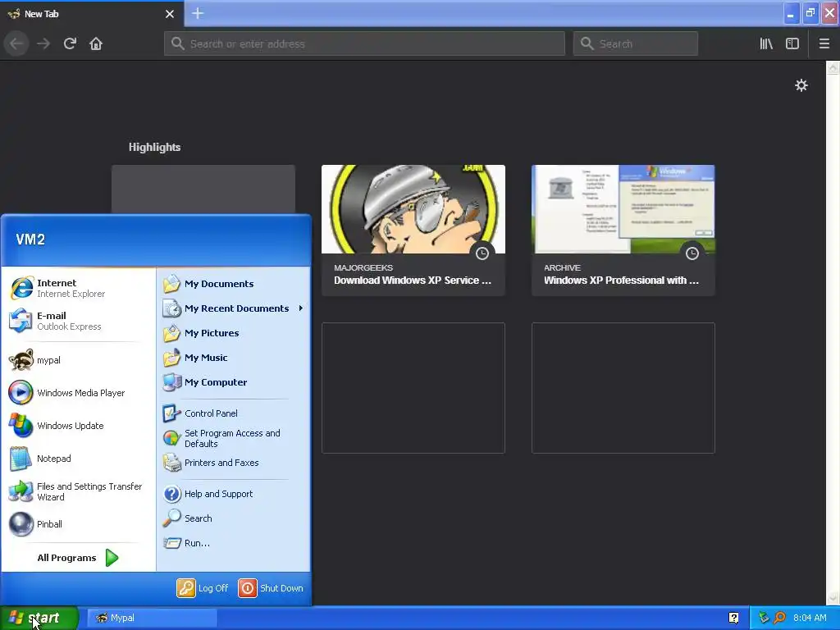Open Files and Settings Transfer Wizard
840x630 pixels.
pos(78,491)
